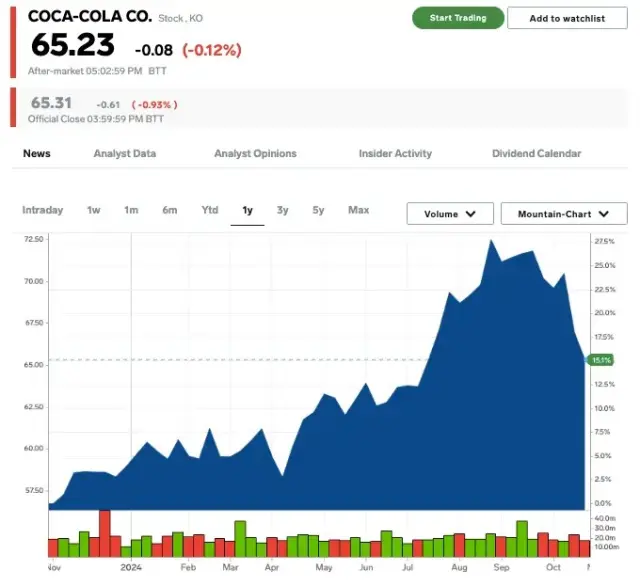
Task: Open the News tab
Action: tap(37, 154)
